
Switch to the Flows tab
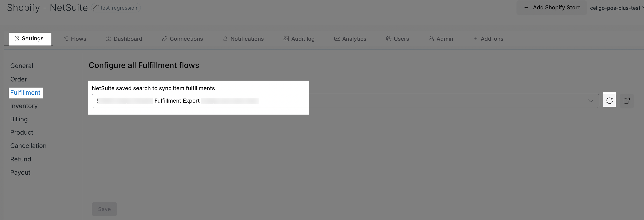pos(75,39)
